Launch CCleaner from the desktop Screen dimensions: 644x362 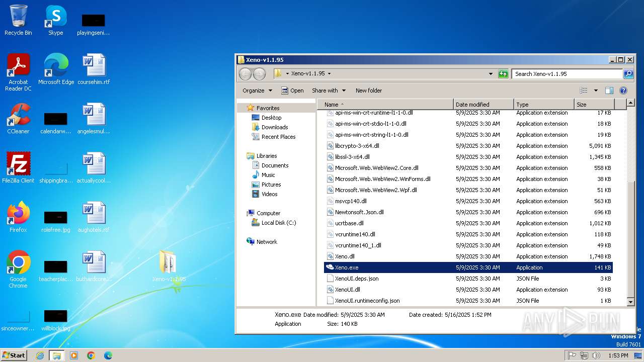pos(18,119)
